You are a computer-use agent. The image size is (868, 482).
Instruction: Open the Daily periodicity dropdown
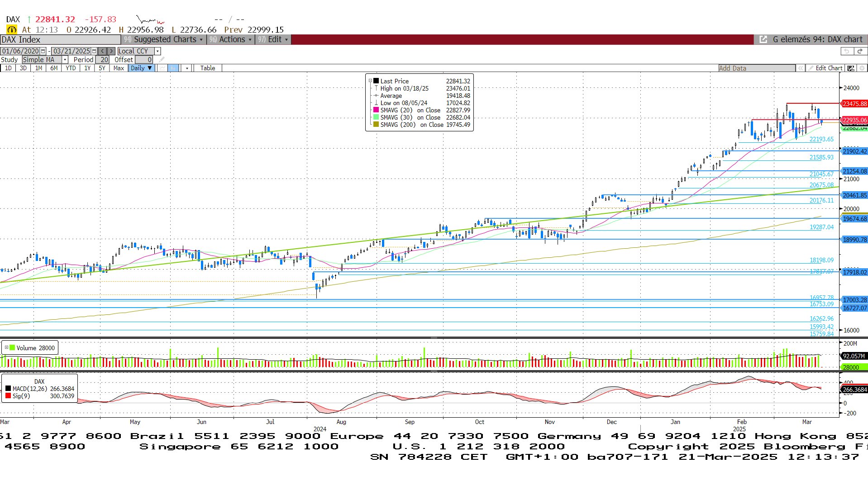(142, 68)
